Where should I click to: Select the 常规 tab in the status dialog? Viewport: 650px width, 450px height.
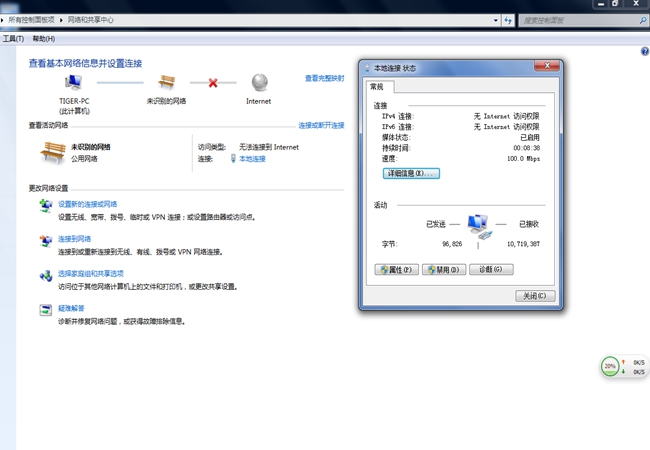pos(377,87)
